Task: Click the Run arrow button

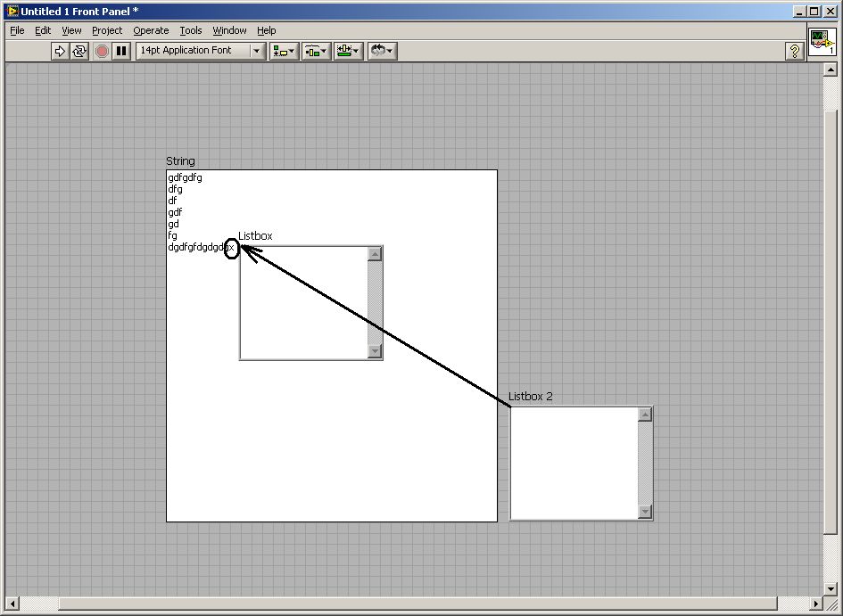Action: coord(60,51)
